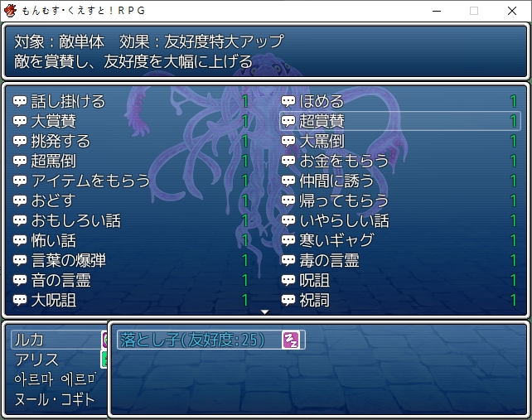This screenshot has width=532, height=420.
Task: Click the 敵を賞賛し description line
Action: (x=133, y=61)
